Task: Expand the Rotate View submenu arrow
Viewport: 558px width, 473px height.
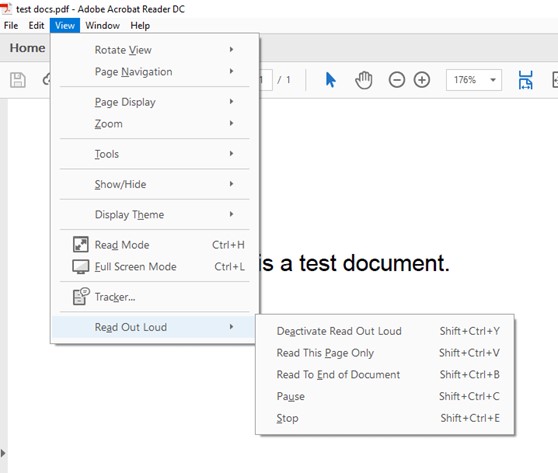Action: tap(232, 49)
